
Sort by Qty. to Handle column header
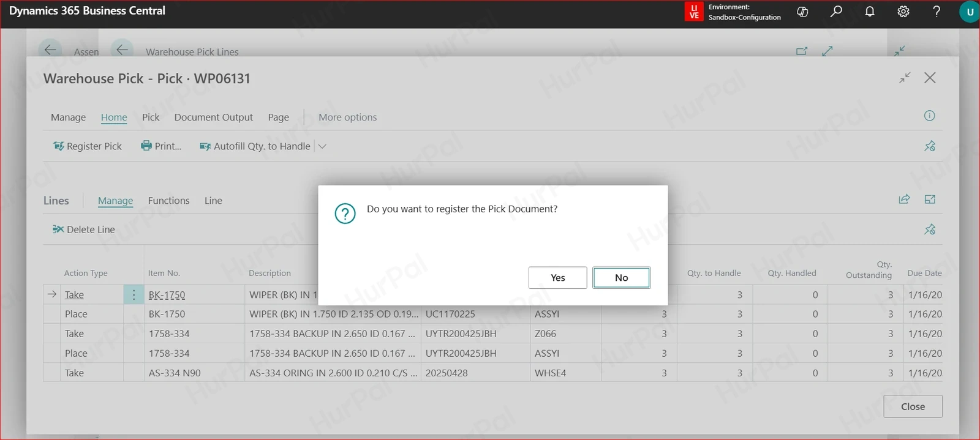pos(714,274)
